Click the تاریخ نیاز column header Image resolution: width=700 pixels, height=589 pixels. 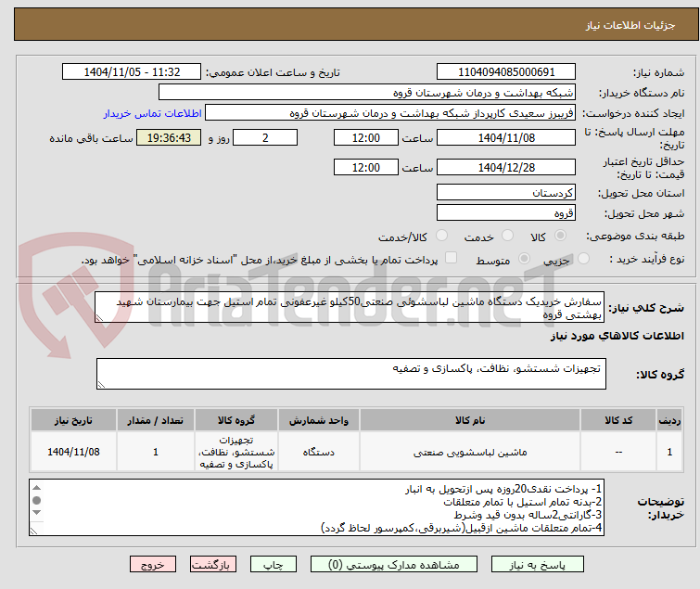coord(73,420)
